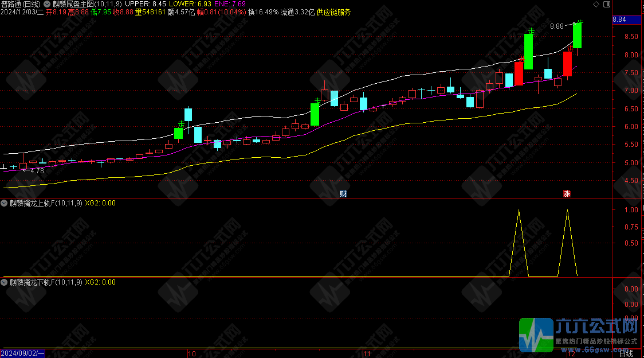Expand the 麒麟擒龙上轨F indicator dropdown
This screenshot has height=358, width=644.
click(x=5, y=203)
